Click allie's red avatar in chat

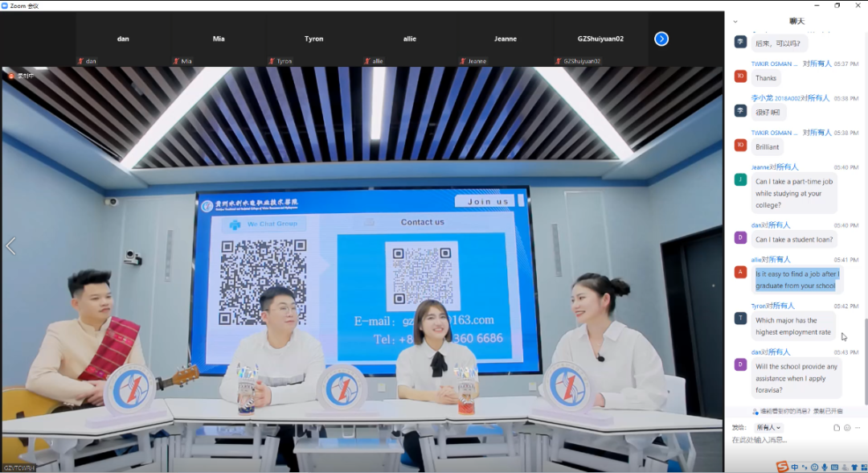[x=740, y=272]
